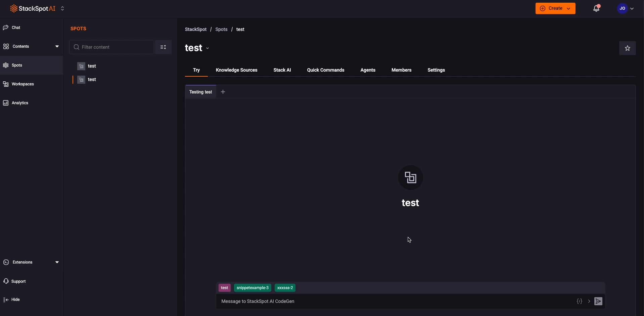644x316 pixels.
Task: Click the Spots breadcrumb link
Action: (x=221, y=29)
